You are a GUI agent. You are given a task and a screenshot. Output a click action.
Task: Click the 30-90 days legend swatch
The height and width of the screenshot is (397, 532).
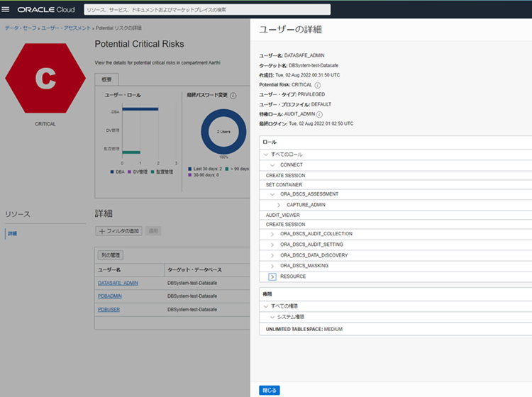[x=190, y=175]
